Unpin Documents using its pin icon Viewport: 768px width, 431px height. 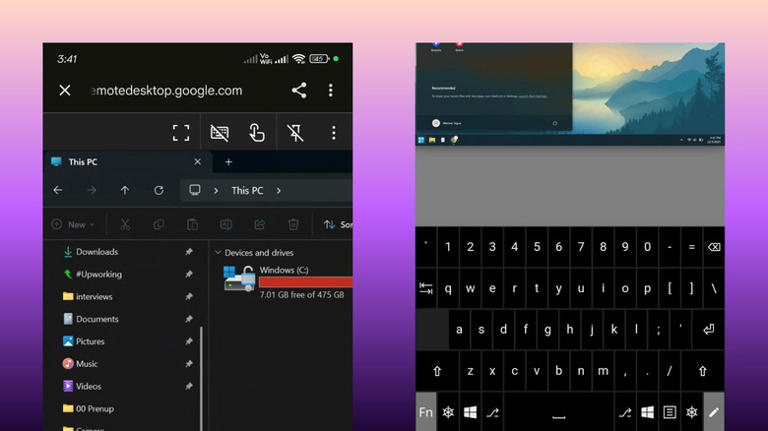[189, 319]
